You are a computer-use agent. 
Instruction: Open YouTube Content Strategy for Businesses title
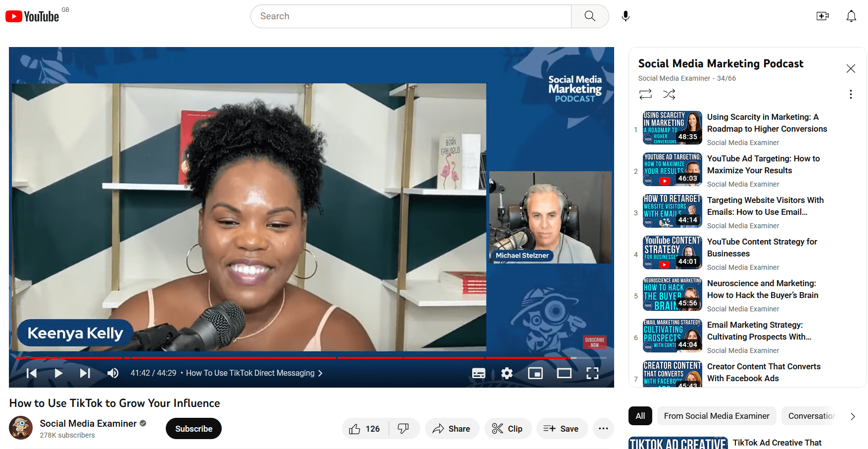pyautogui.click(x=762, y=248)
